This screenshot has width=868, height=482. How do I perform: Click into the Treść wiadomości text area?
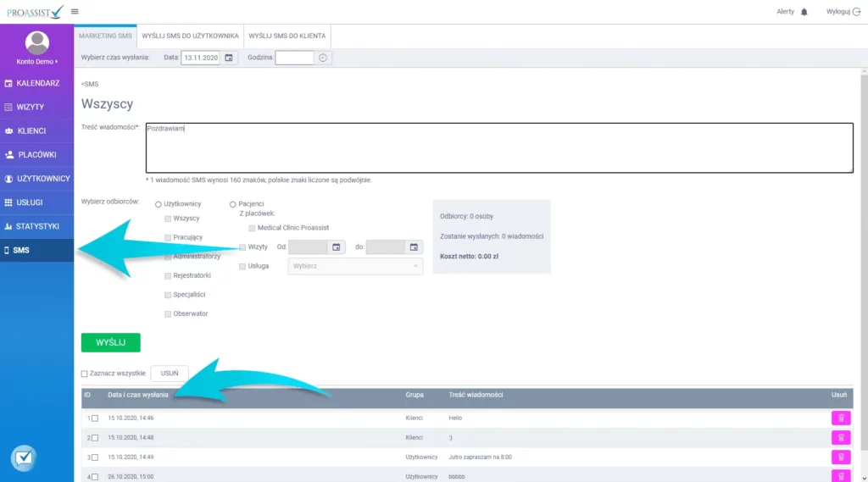pyautogui.click(x=498, y=148)
